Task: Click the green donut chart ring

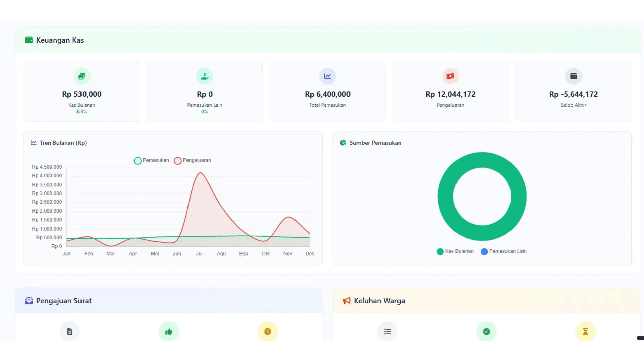Action: (x=445, y=196)
